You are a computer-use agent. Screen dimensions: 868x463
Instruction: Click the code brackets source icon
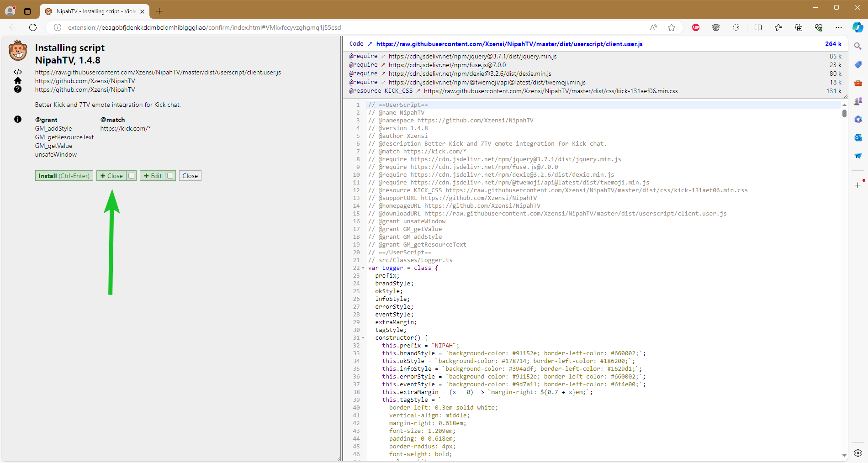18,72
